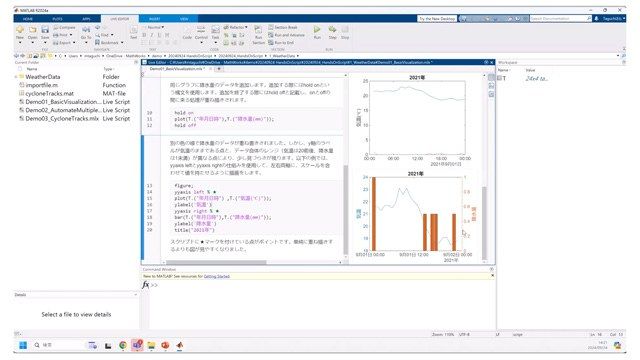Toggle Italic text formatting
Image resolution: width=640 pixels, height=360 pixels.
pyautogui.click(x=152, y=35)
